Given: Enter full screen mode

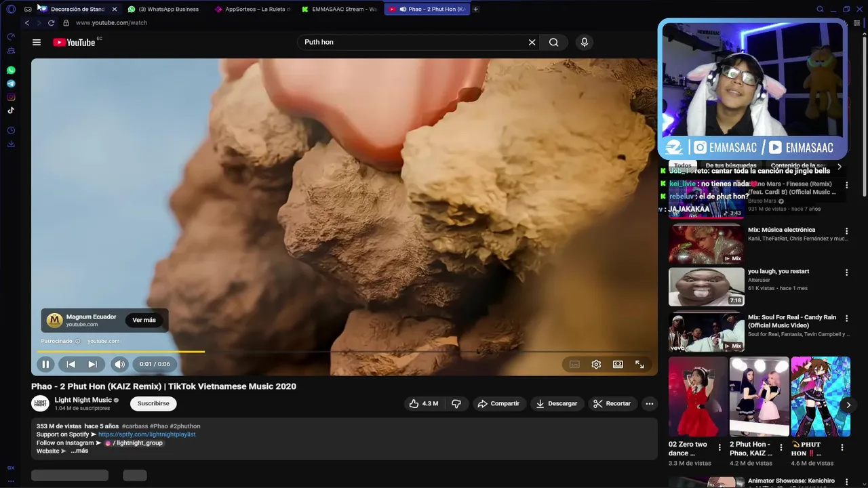Looking at the screenshot, I should pos(639,364).
